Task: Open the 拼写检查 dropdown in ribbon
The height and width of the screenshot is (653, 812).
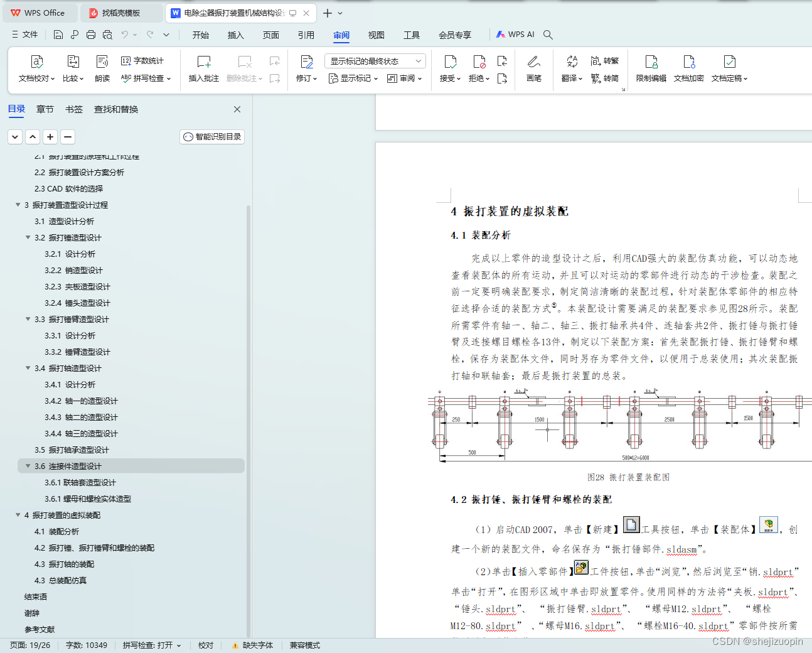Action: point(146,78)
